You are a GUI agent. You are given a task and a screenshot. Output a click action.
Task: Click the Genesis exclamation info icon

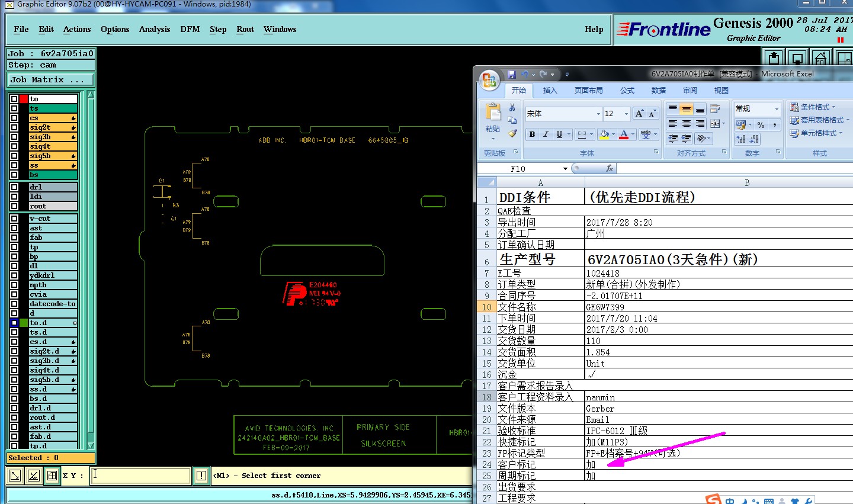coord(201,475)
